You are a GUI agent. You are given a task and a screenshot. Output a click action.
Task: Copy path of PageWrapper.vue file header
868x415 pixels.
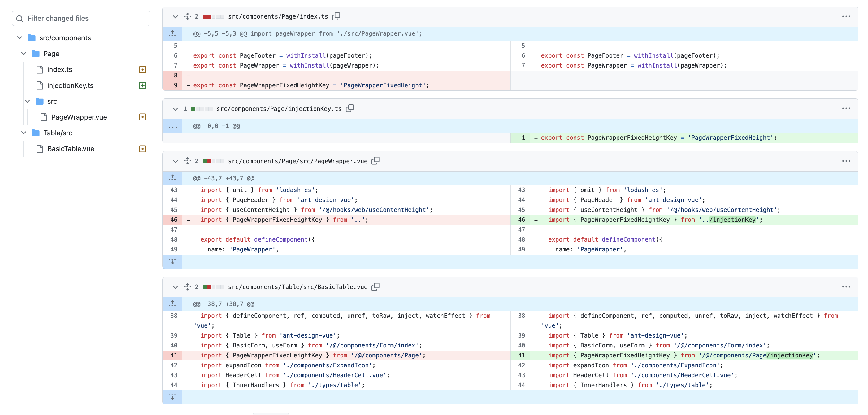(x=375, y=161)
